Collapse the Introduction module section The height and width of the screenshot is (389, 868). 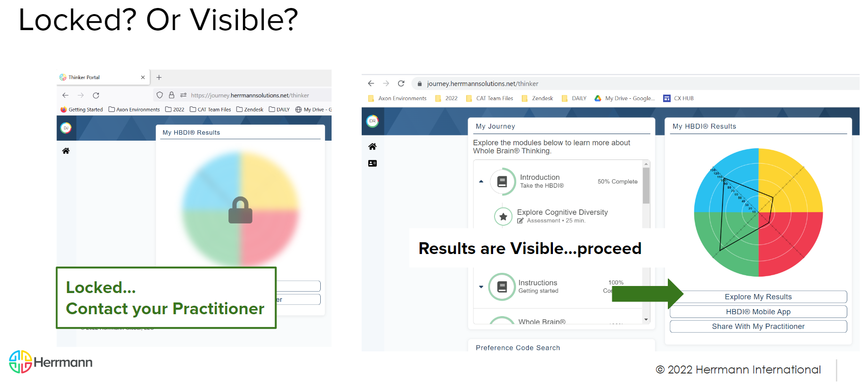click(481, 182)
